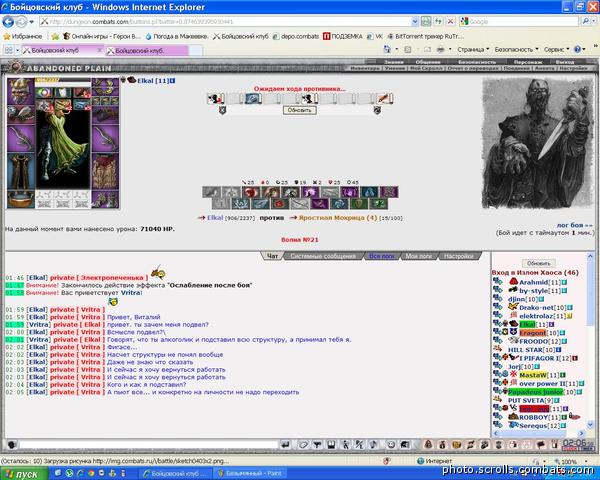The image size is (600, 480).
Task: Switch to Безымянный - Paint taskbar window
Action: coord(249,473)
